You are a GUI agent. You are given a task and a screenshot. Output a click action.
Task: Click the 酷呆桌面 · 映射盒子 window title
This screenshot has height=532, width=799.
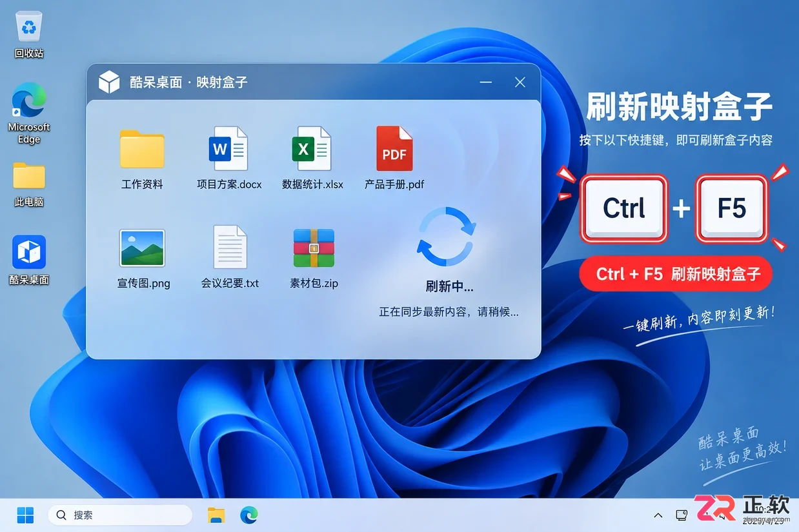[x=188, y=83]
